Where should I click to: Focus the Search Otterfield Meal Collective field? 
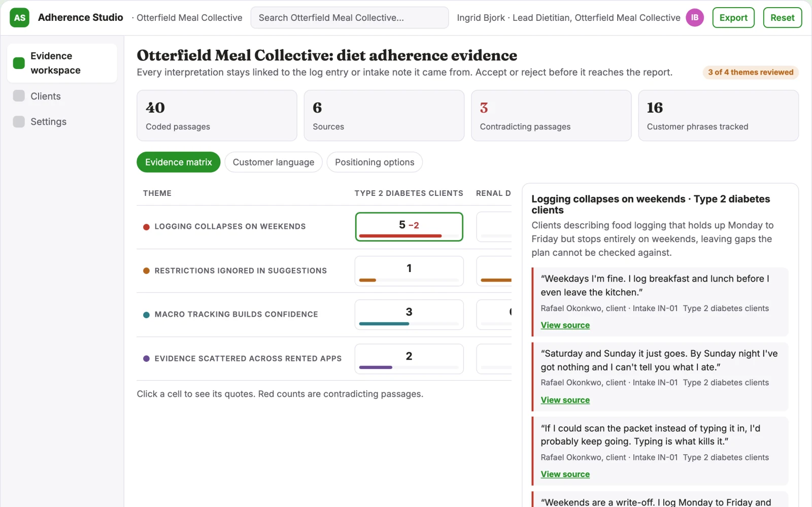pyautogui.click(x=350, y=18)
